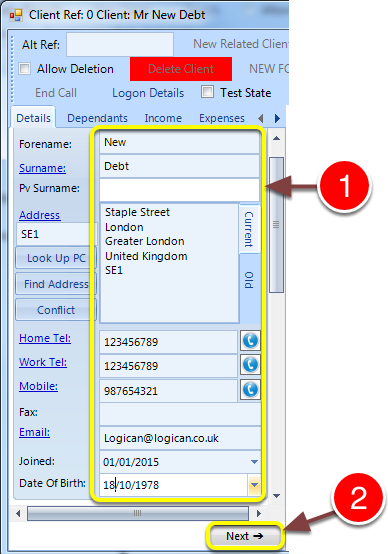Click the Address link
Screen dimensions: 388x554
tap(40, 215)
